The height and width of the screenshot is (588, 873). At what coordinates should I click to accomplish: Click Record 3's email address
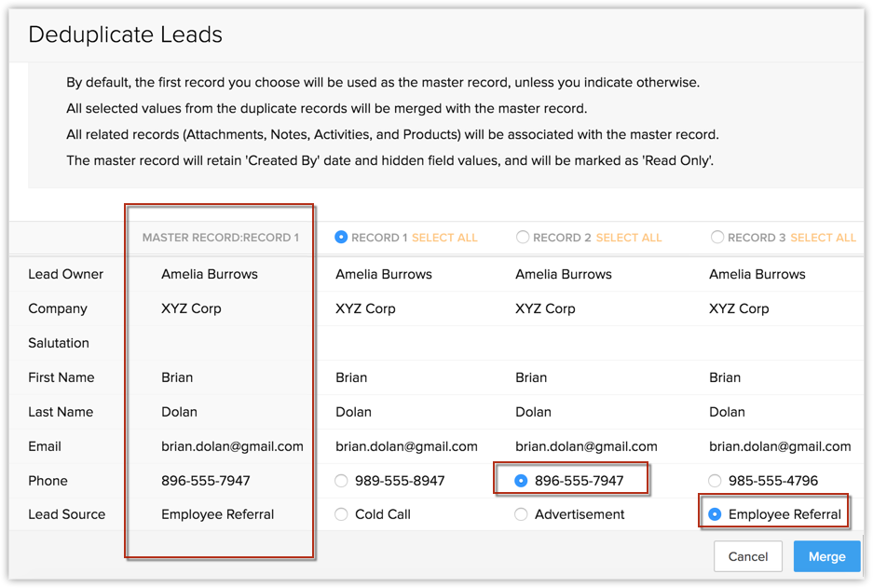pos(780,446)
